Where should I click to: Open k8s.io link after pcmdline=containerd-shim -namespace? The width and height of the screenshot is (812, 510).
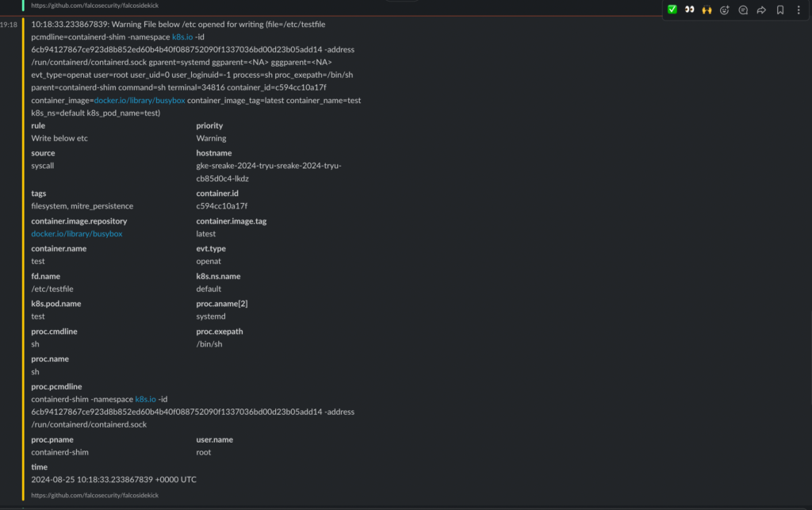(182, 37)
